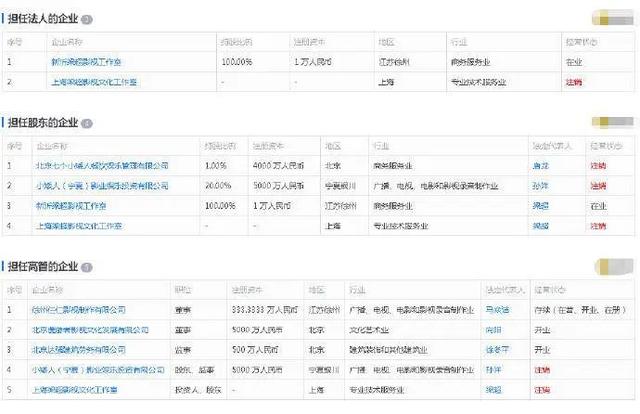The width and height of the screenshot is (640, 414).
Task: Click the 担任高管的企业 section heading
Action: tap(43, 267)
